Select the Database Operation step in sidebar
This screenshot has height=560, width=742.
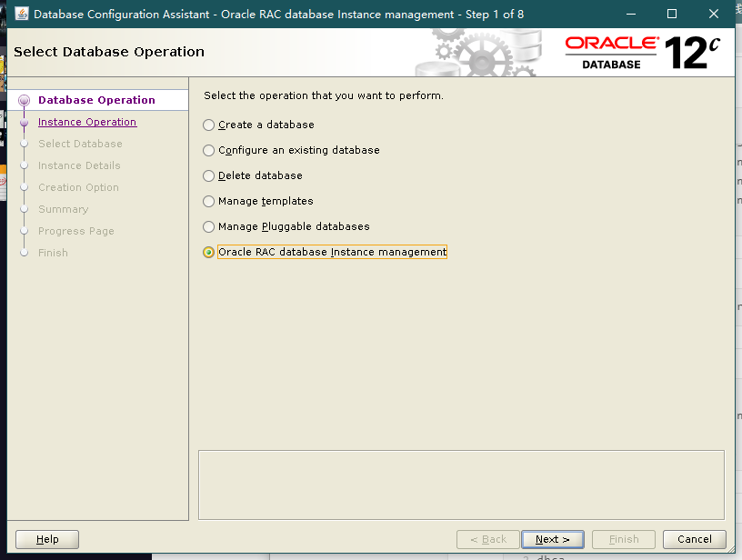click(96, 100)
